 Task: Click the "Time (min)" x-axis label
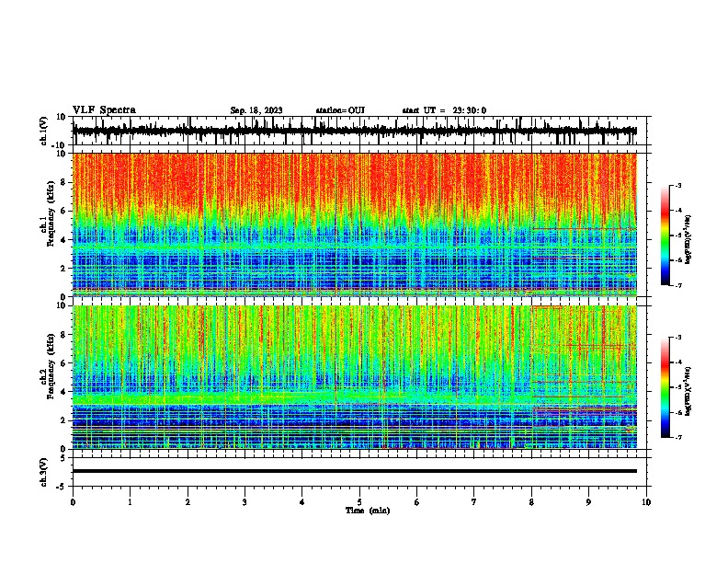(x=368, y=511)
